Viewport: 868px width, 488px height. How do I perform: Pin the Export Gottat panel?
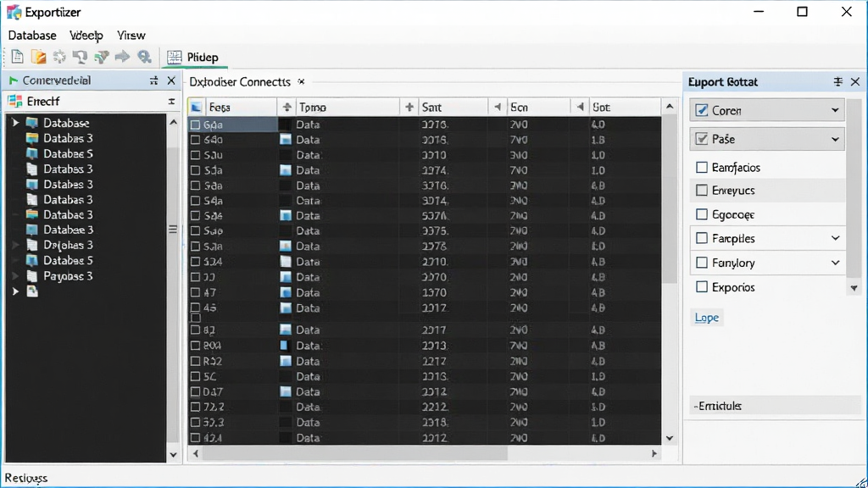[838, 82]
